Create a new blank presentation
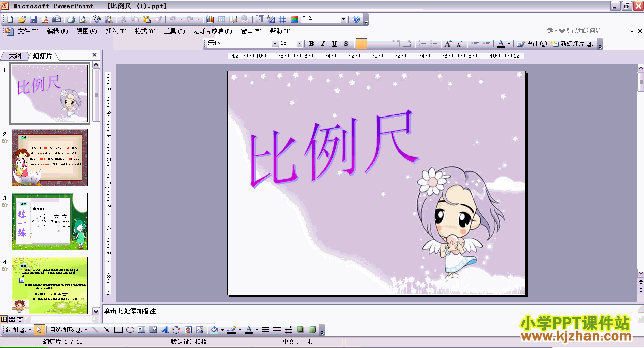644x348 pixels. coord(10,19)
